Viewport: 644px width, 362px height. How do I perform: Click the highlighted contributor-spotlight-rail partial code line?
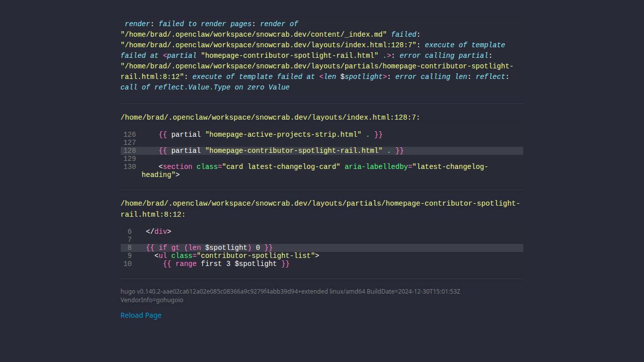281,151
